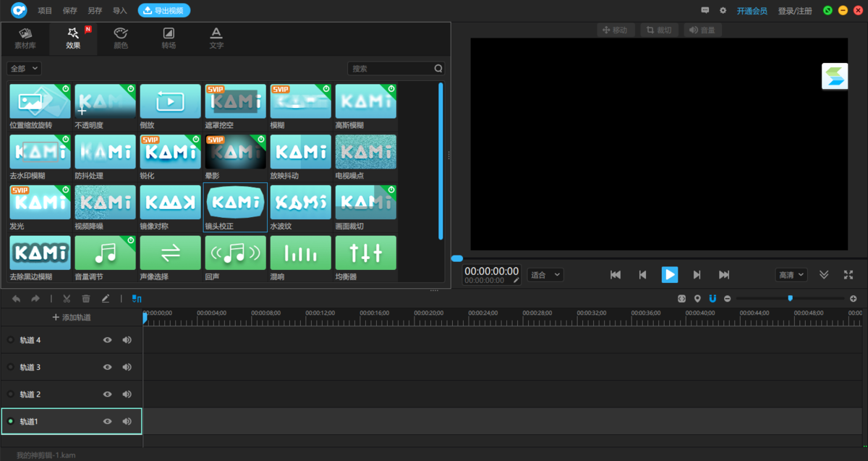This screenshot has width=868, height=461.
Task: Mute 轨道 3 with its speaker icon
Action: click(127, 367)
